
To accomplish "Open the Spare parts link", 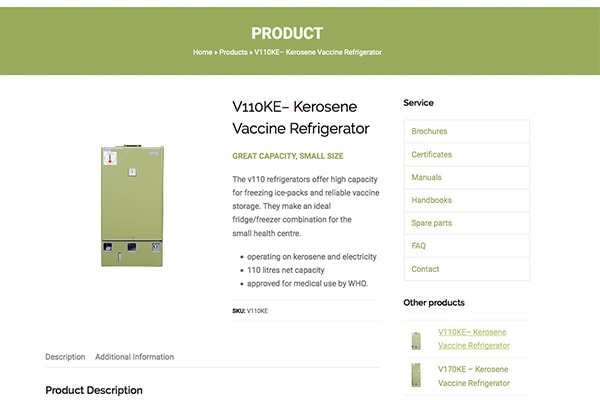I will [431, 223].
